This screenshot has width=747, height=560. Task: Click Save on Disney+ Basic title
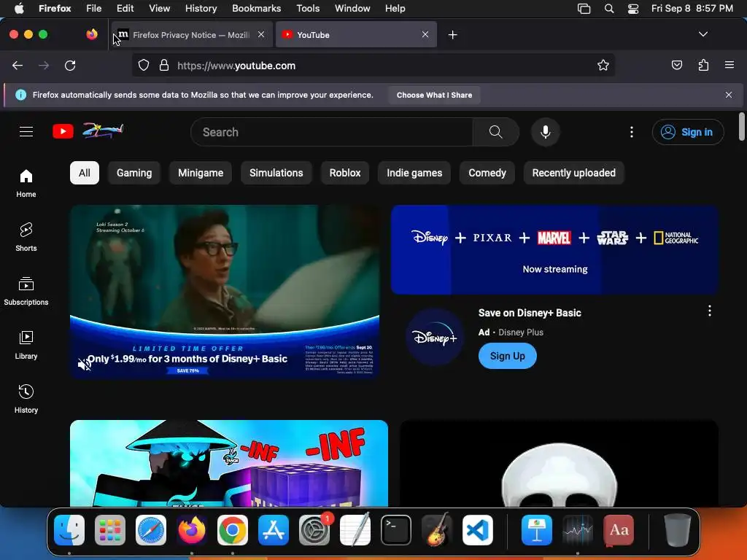pyautogui.click(x=530, y=313)
